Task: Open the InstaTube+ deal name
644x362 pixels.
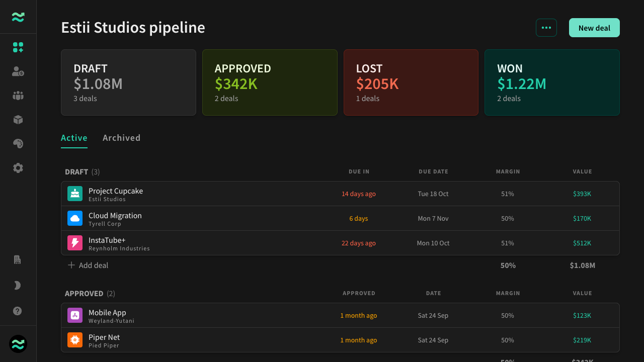Action: click(107, 240)
